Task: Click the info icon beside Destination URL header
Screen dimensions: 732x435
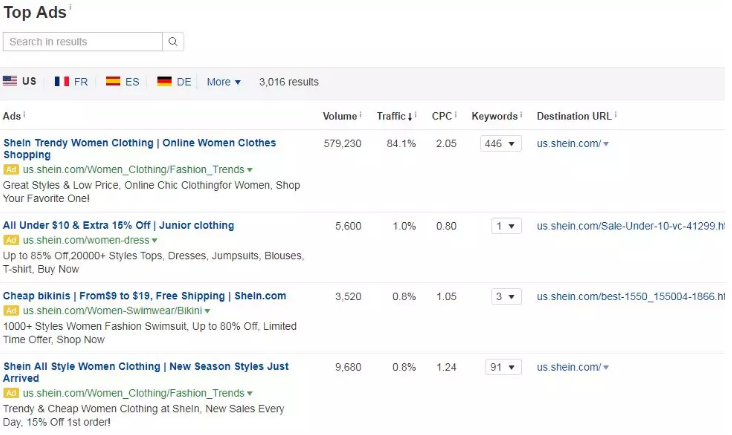Action: click(x=616, y=114)
